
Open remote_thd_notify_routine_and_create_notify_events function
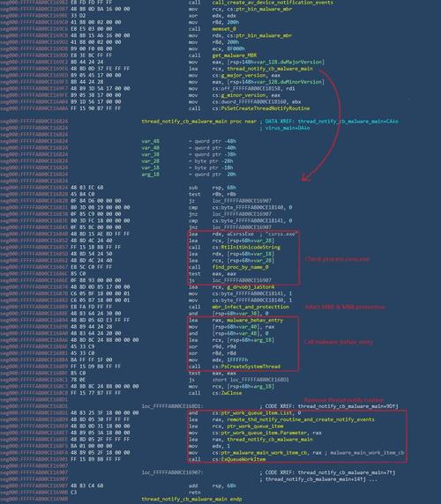point(301,419)
